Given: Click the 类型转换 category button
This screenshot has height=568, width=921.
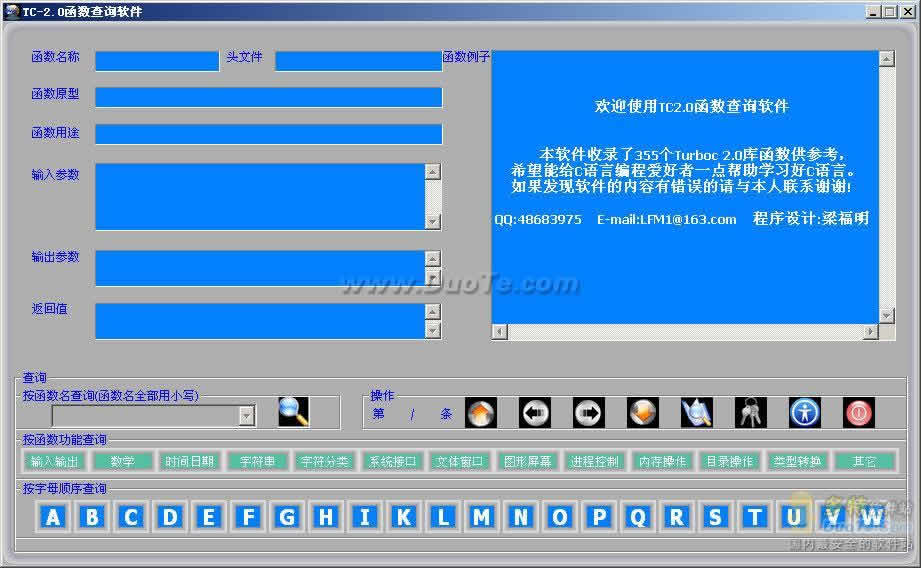Looking at the screenshot, I should click(797, 462).
